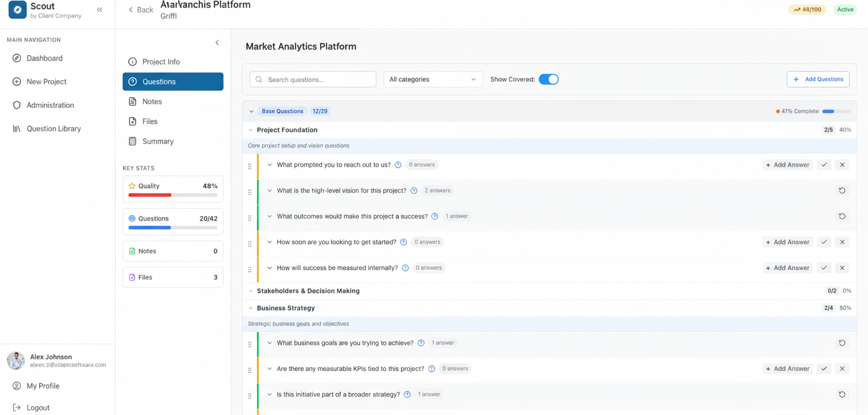Click the retry icon on the high-level vision question
Viewport: 868px width, 415px height.
click(x=842, y=190)
